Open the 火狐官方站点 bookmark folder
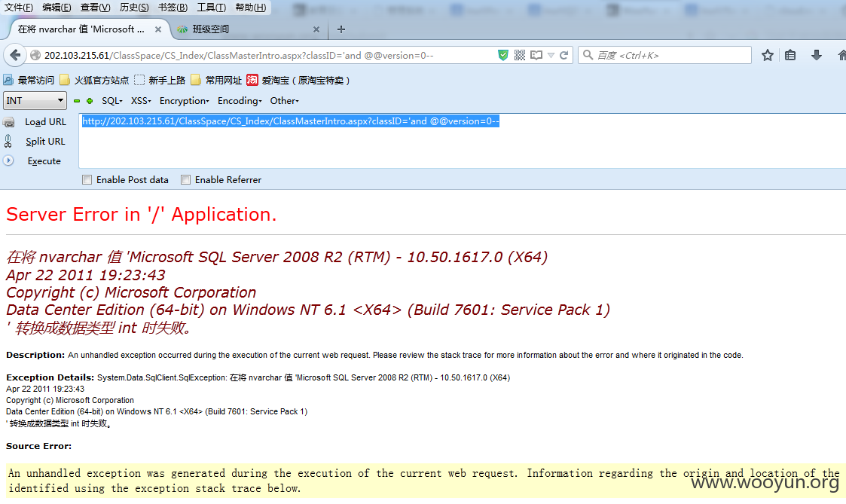846x504 pixels. tap(94, 81)
